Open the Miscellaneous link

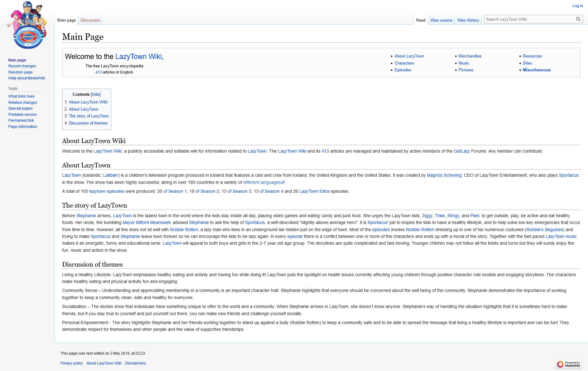point(536,70)
